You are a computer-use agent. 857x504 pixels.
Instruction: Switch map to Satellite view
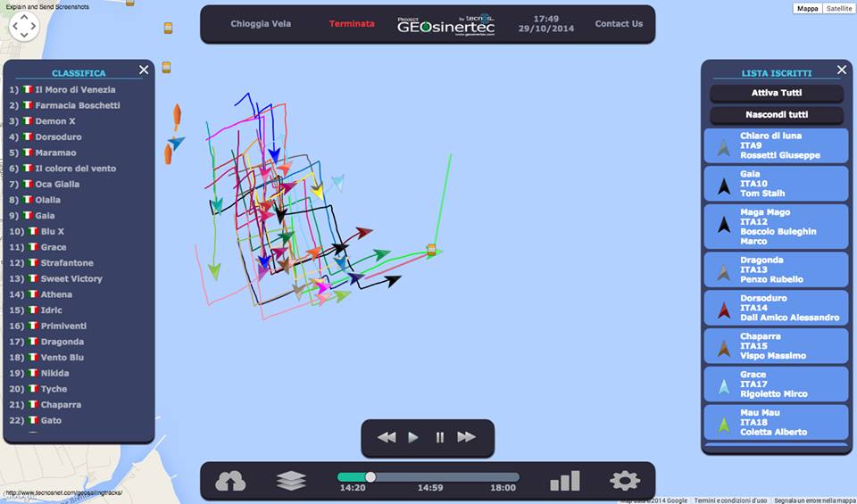(837, 9)
